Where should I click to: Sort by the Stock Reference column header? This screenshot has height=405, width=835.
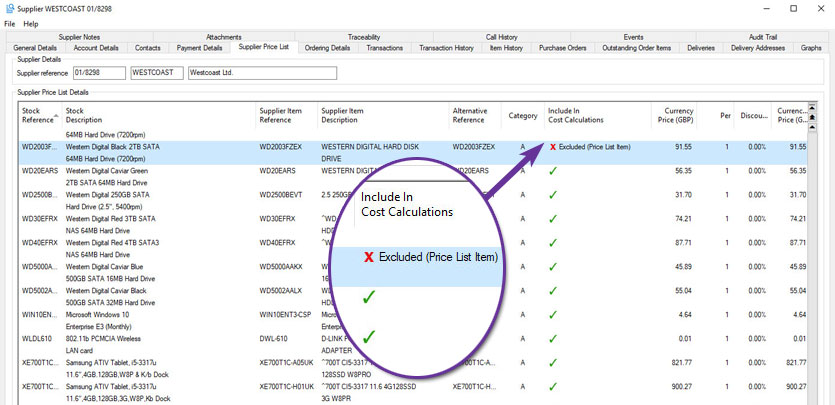[x=40, y=115]
